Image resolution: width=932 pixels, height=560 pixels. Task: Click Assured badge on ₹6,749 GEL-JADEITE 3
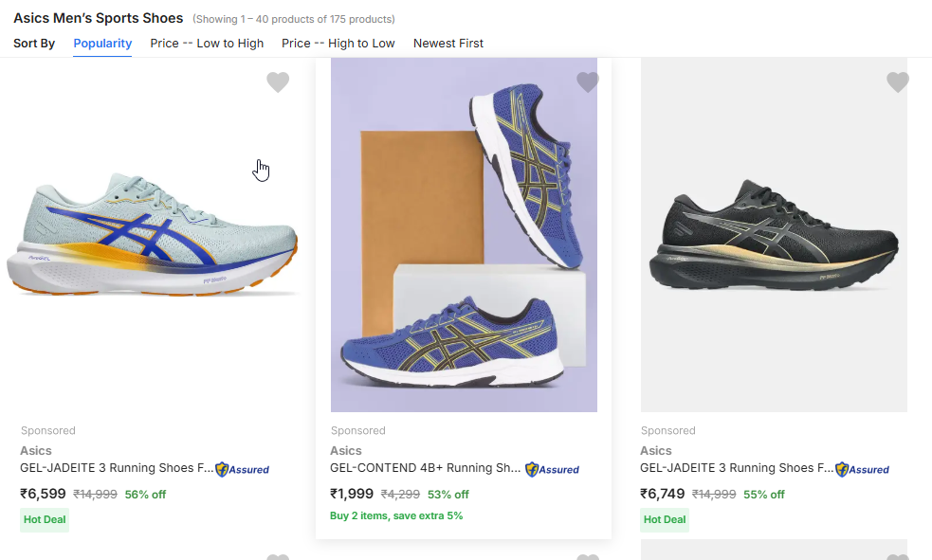point(863,469)
